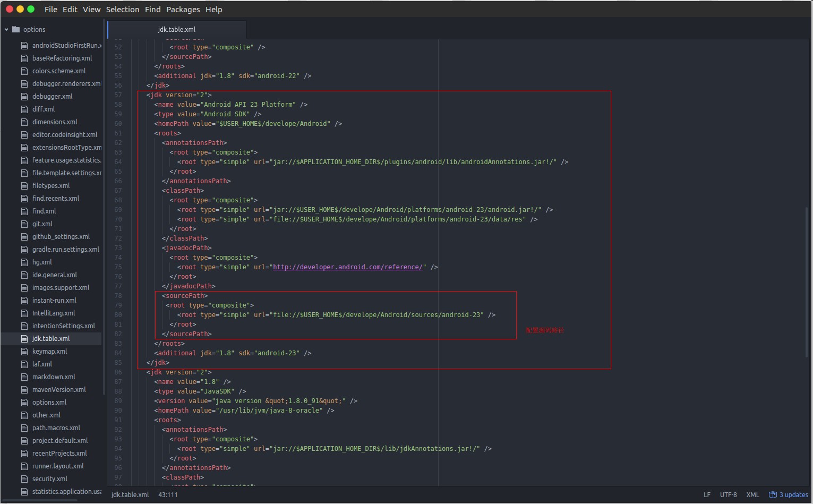Open the View menu
The height and width of the screenshot is (504, 813).
pyautogui.click(x=91, y=10)
